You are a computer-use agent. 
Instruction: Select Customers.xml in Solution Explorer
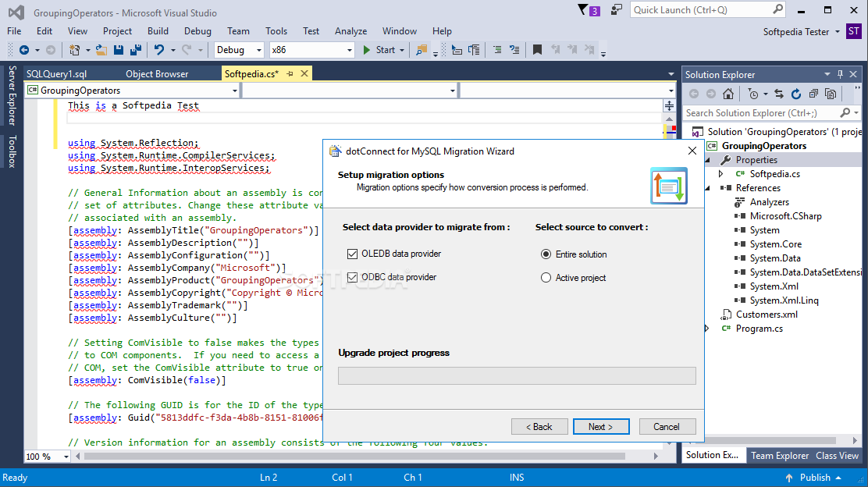click(767, 315)
